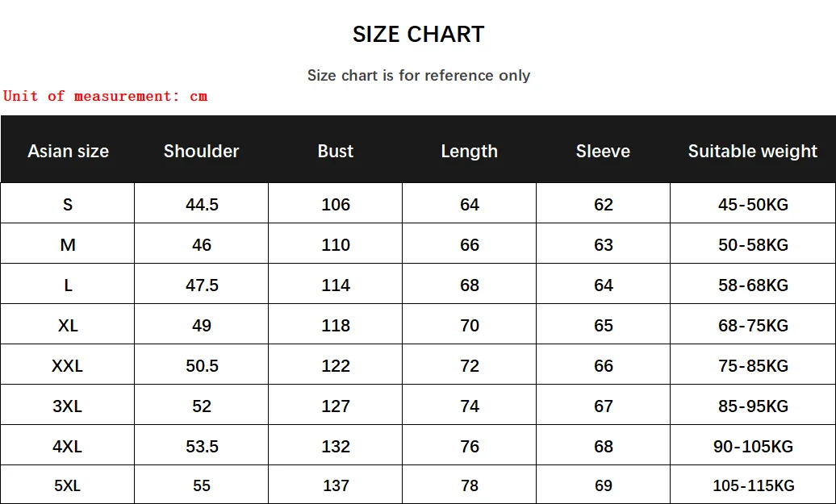Click the 105-115KG weight cell
Screen dimensions: 836x504
click(753, 486)
